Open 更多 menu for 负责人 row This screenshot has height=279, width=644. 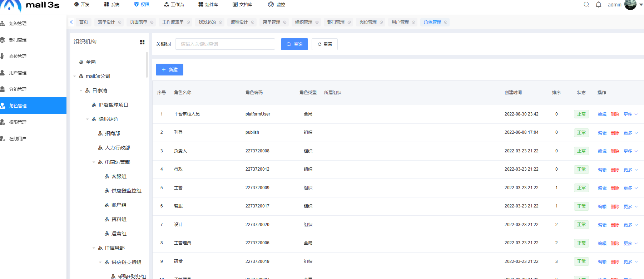click(631, 151)
